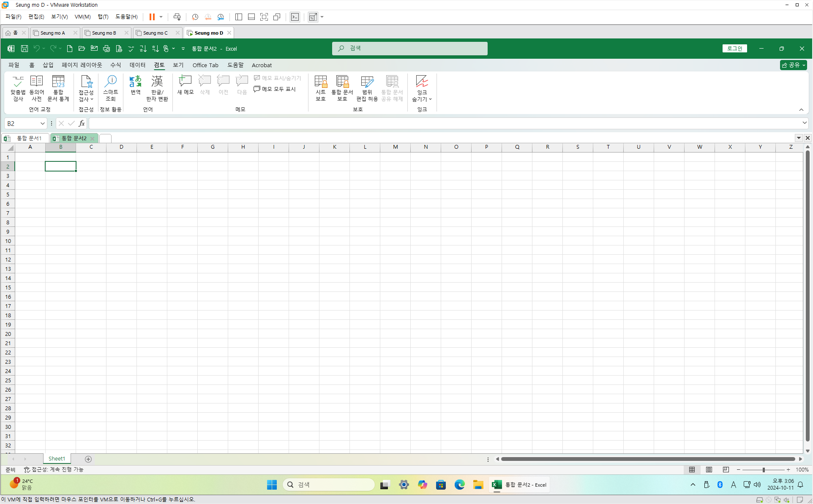Open the Data (데이터) ribbon tab
The image size is (813, 504).
click(x=137, y=65)
